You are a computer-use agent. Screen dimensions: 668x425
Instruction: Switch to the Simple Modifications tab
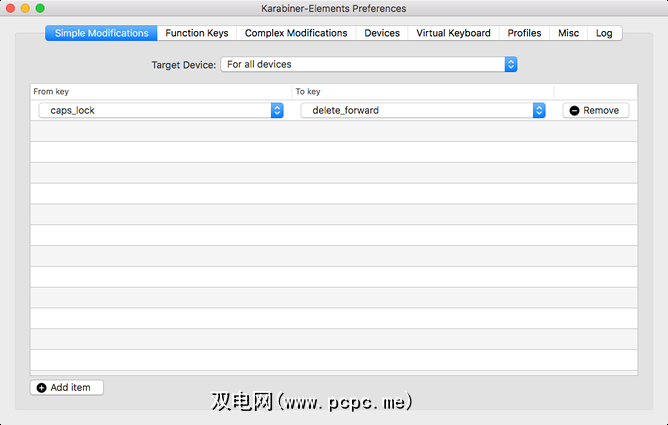tap(101, 33)
